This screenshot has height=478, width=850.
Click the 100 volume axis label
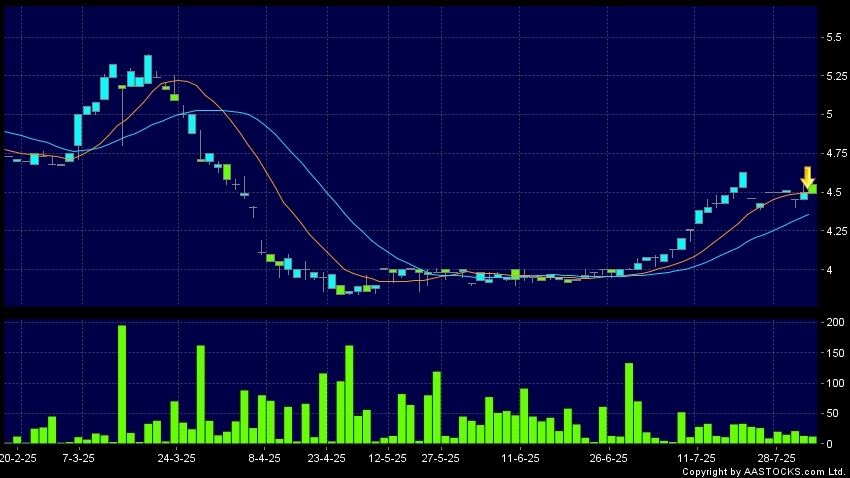835,384
